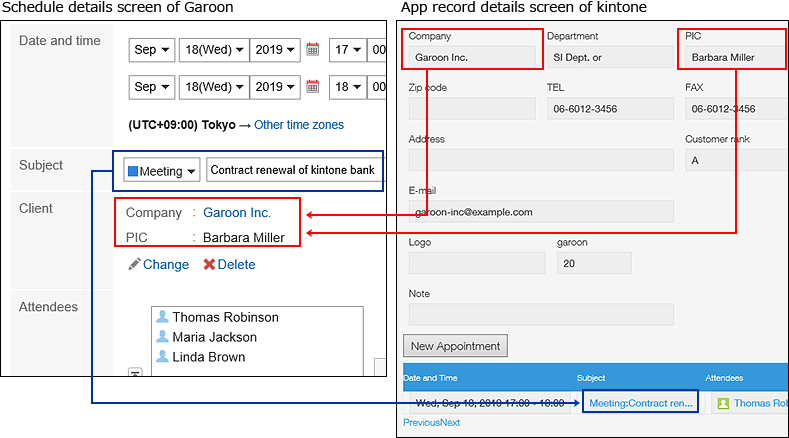Click the empty Zip code field
This screenshot has width=789, height=438.
click(472, 109)
